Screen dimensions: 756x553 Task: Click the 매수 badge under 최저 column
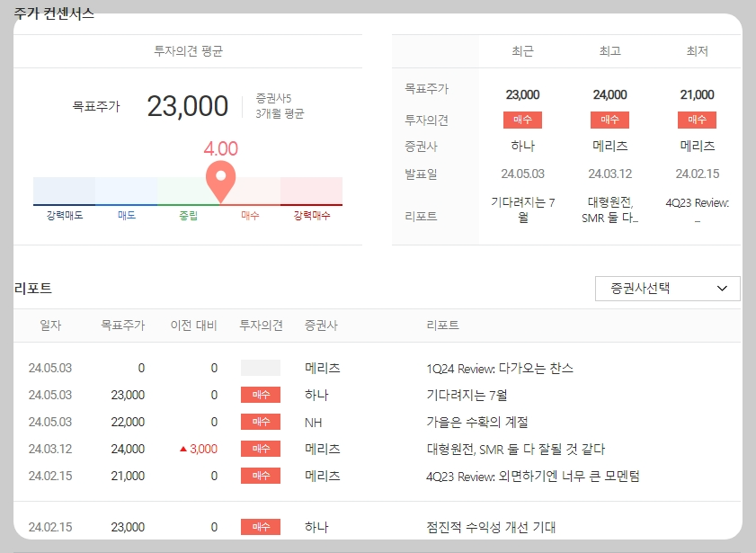[x=698, y=120]
